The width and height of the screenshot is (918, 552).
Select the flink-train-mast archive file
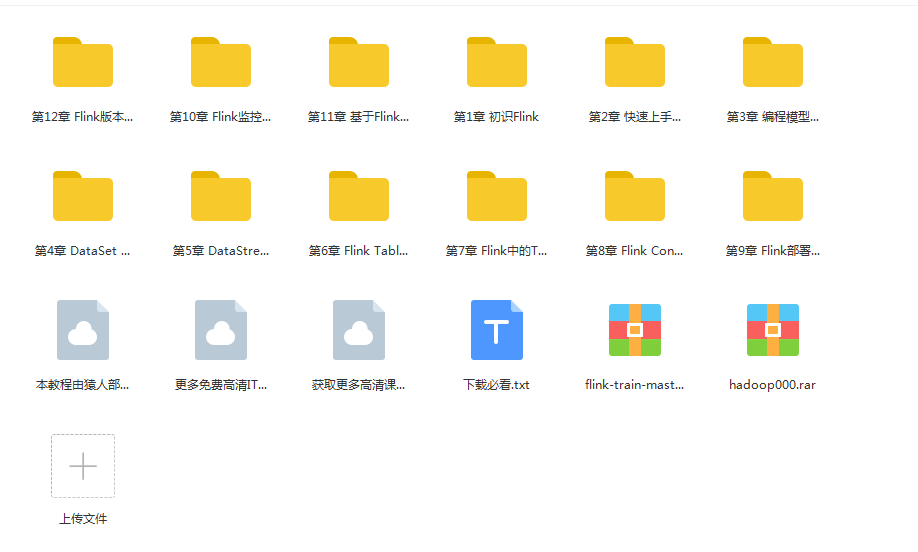(635, 330)
